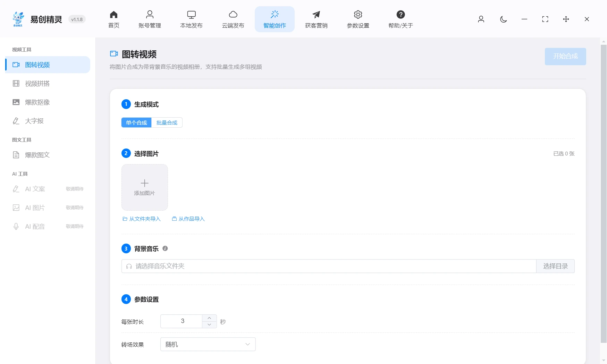Select the 智能创作 smart creation tab
Image resolution: width=607 pixels, height=364 pixels.
click(275, 19)
